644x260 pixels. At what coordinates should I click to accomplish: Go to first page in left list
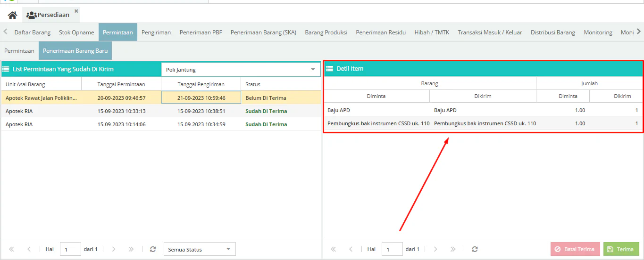11,249
